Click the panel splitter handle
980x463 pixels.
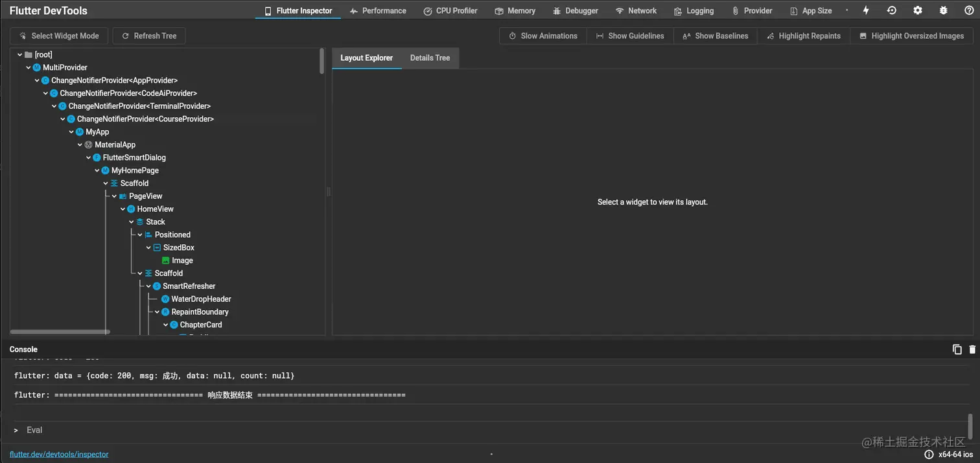point(329,192)
